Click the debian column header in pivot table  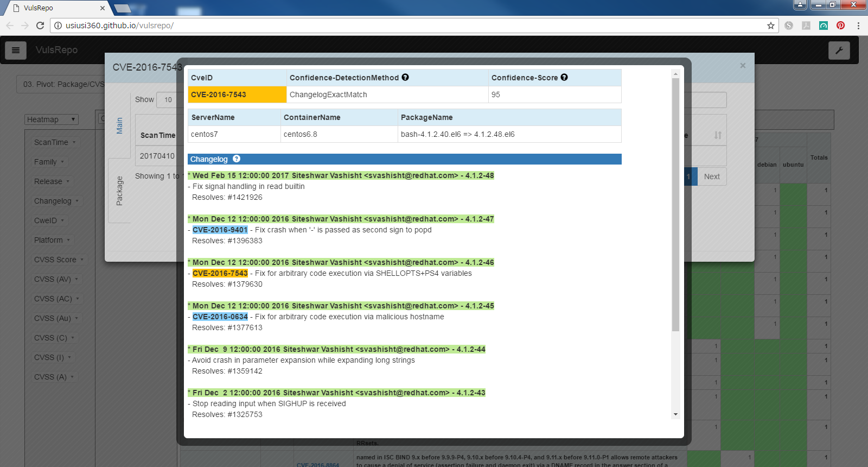767,165
